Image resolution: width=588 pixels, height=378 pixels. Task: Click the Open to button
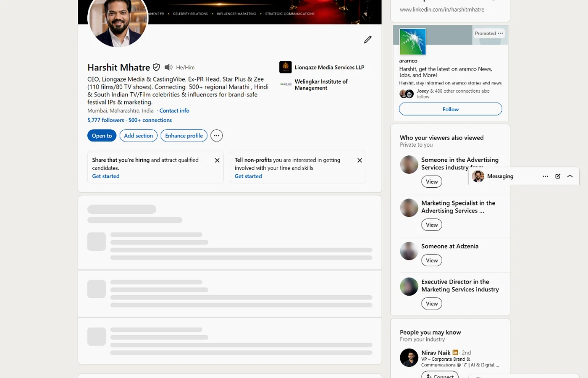(x=102, y=136)
